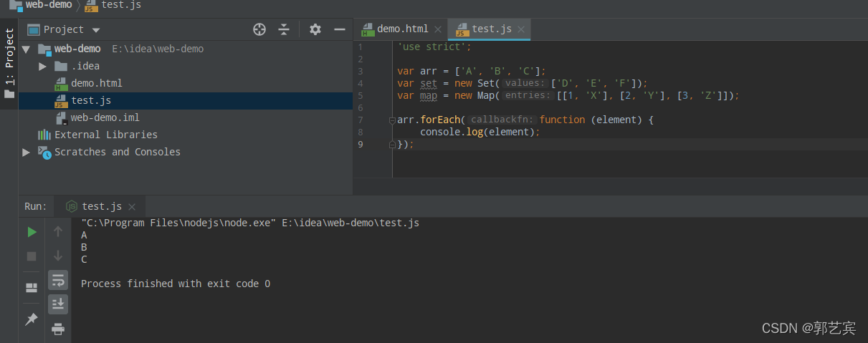868x343 pixels.
Task: Close the test.js editor tab
Action: (521, 29)
